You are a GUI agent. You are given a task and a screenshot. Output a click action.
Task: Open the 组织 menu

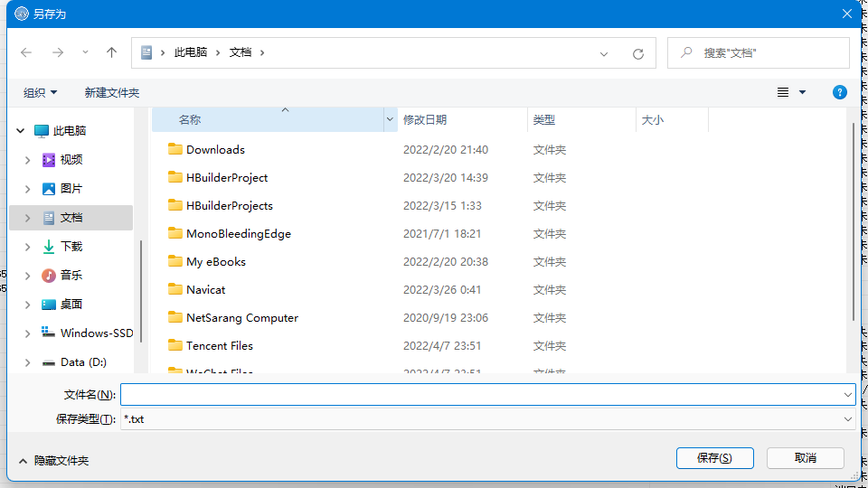[x=40, y=92]
